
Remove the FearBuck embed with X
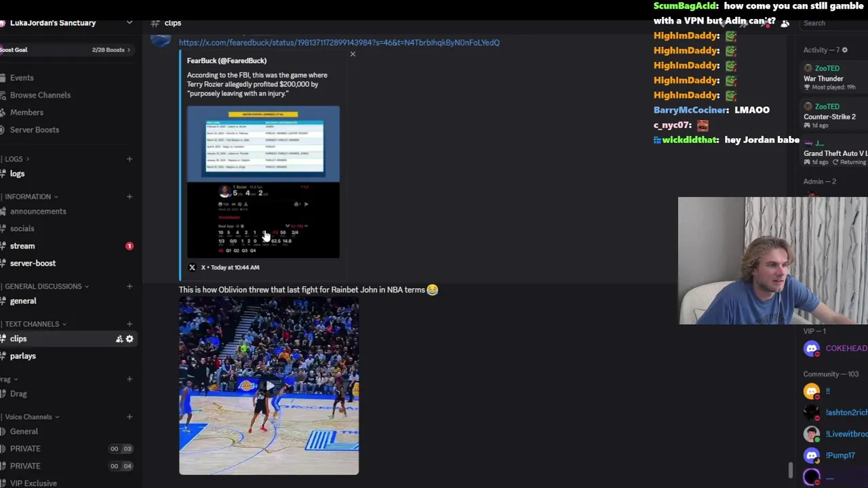pos(353,54)
